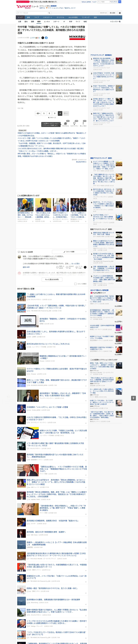The image size is (138, 644).
Task: Click 記事に関する報告 report icon link
Action: click(24, 126)
